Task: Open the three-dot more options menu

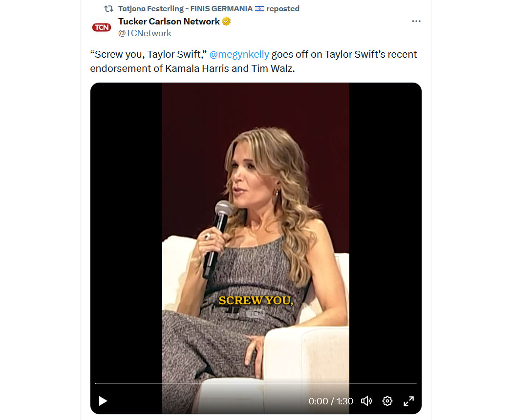Action: (x=416, y=22)
